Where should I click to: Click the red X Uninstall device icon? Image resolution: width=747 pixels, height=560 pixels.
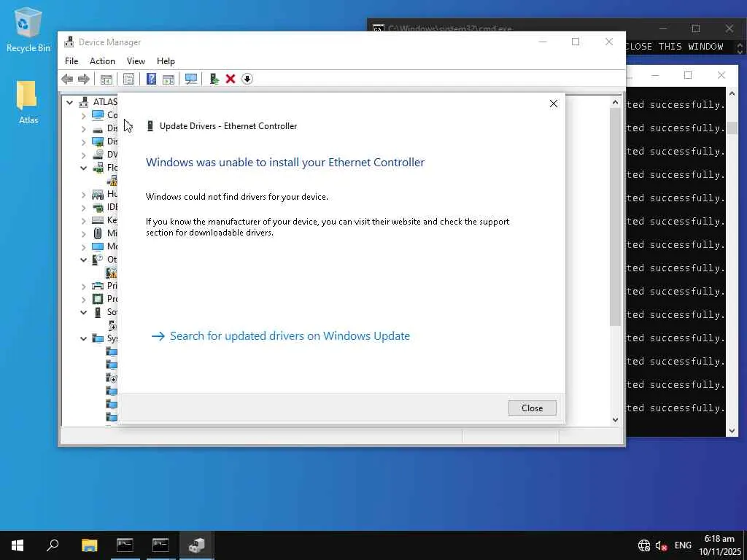coord(231,79)
